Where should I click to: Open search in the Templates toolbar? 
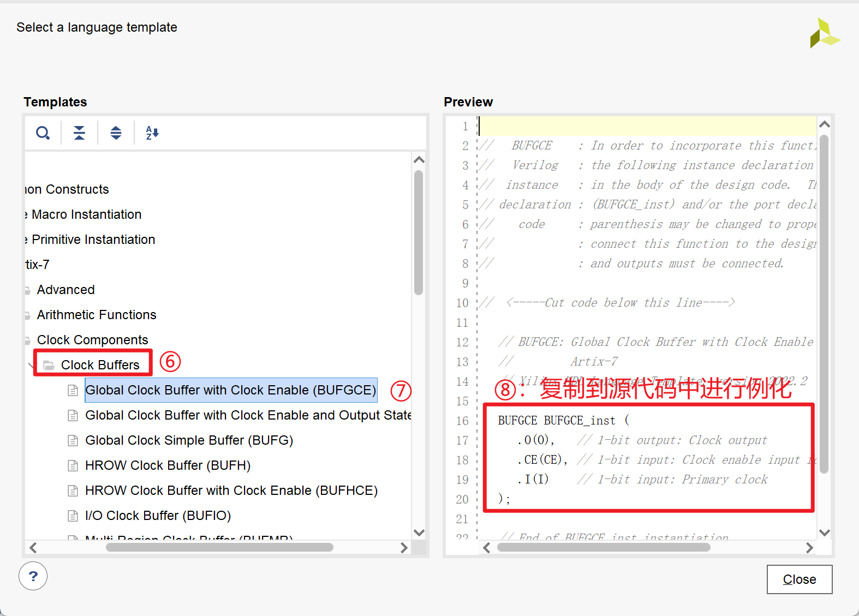pyautogui.click(x=43, y=133)
